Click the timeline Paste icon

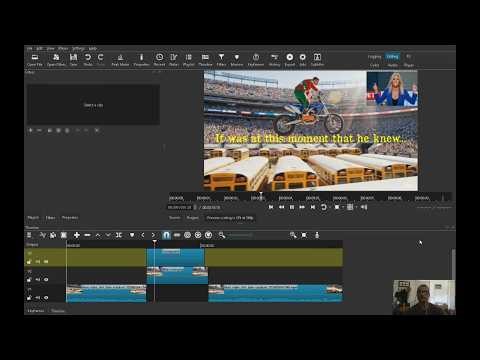click(x=63, y=235)
